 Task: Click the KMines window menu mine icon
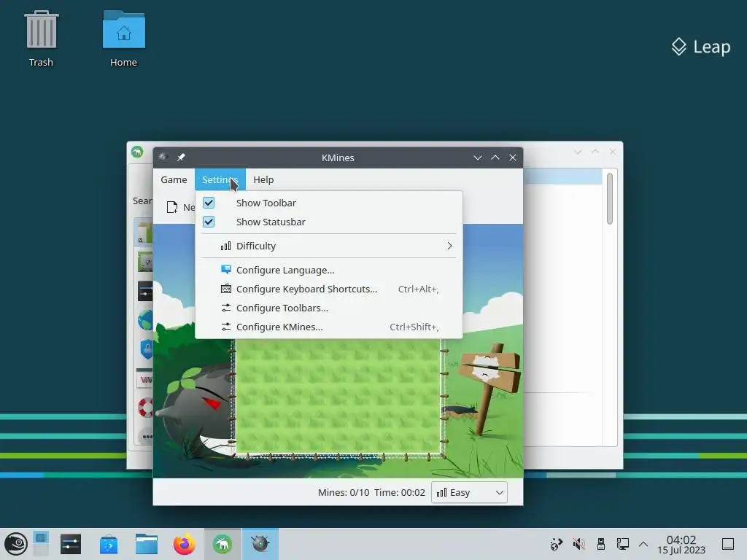(x=163, y=157)
